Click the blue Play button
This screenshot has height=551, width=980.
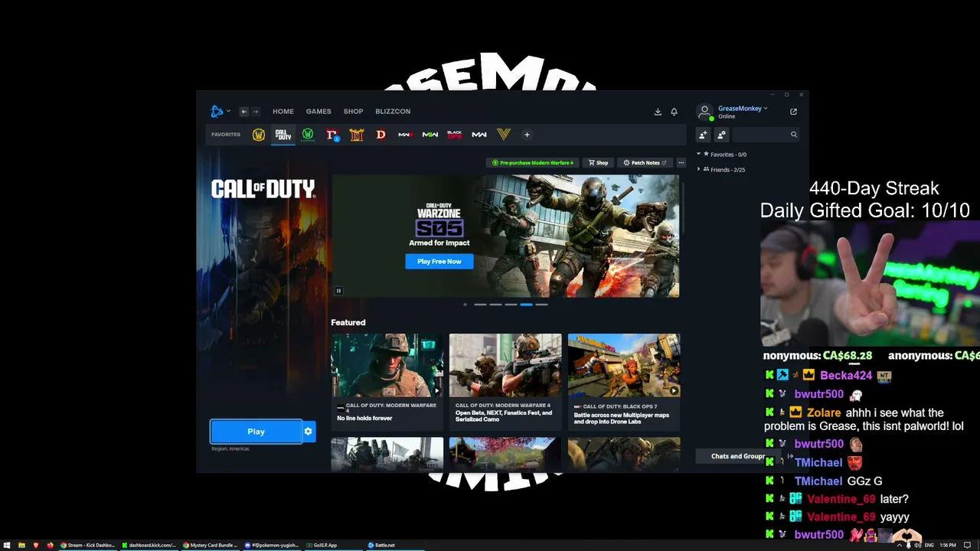(x=256, y=432)
